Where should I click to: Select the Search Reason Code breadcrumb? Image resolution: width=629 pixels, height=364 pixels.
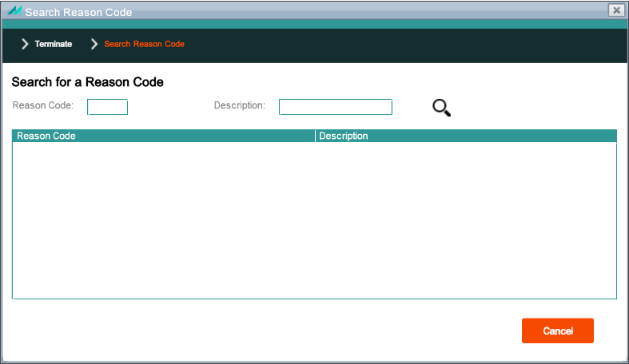pyautogui.click(x=144, y=44)
